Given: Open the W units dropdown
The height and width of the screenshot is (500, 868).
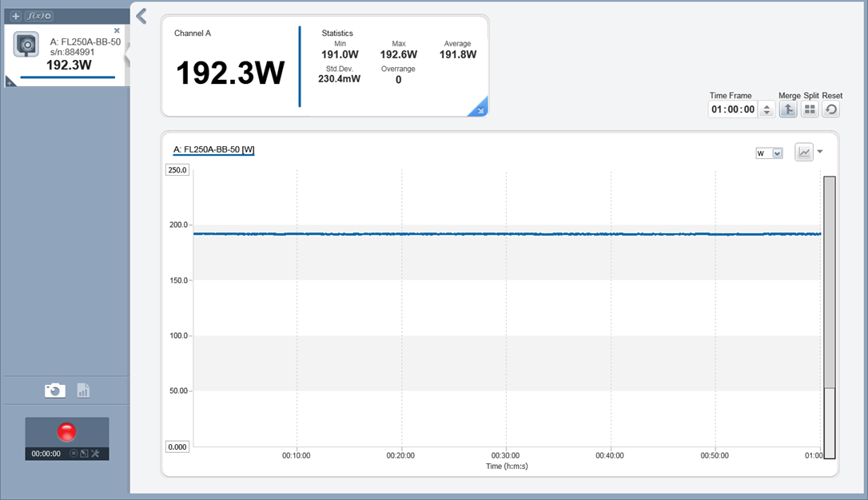Looking at the screenshot, I should point(770,153).
